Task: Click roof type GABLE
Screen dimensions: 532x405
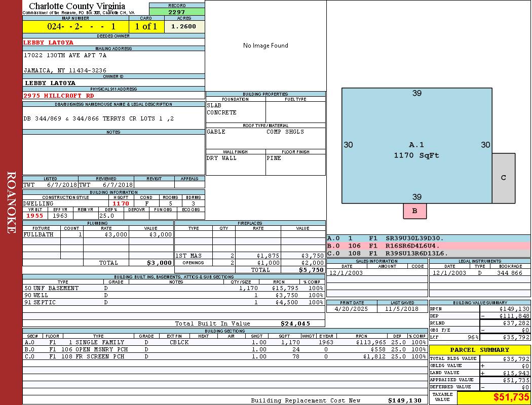Action: (216, 132)
